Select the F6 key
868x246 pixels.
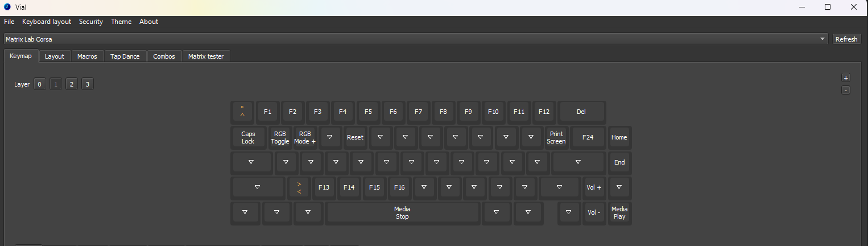click(393, 112)
